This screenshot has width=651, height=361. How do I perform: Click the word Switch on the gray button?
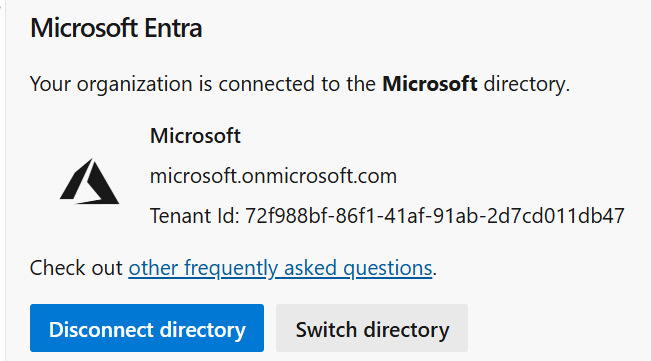click(326, 330)
